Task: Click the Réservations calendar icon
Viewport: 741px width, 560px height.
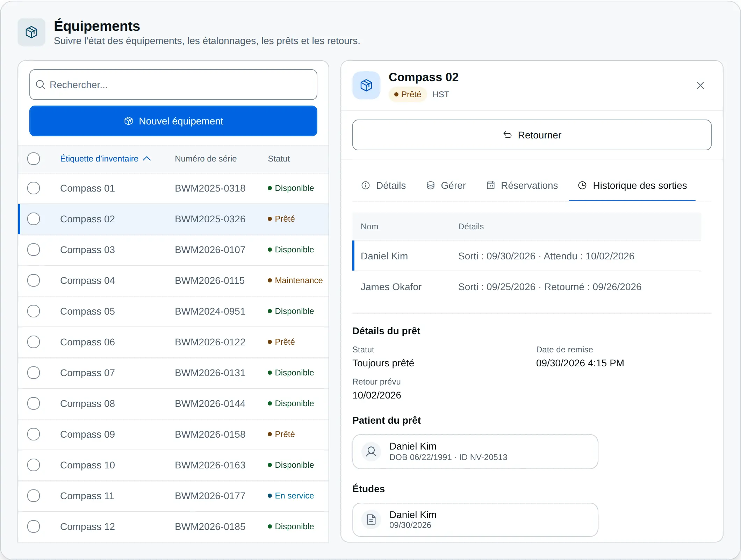Action: pyautogui.click(x=490, y=185)
